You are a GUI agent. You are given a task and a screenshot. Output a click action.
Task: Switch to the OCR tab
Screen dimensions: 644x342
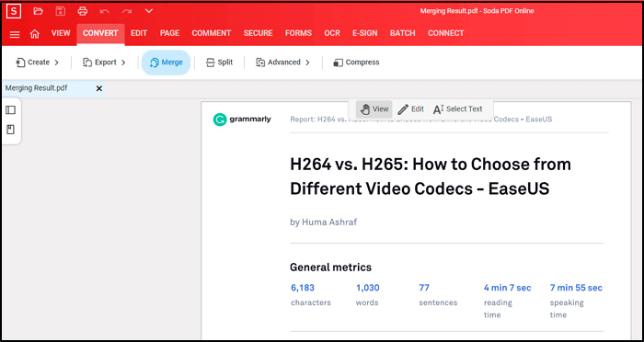332,33
